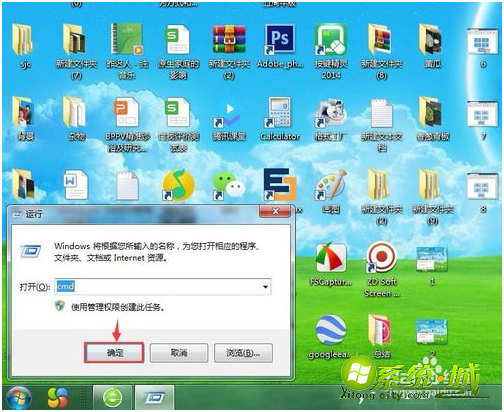Click the 确定 button in Run dialog
504x412 pixels.
point(114,352)
